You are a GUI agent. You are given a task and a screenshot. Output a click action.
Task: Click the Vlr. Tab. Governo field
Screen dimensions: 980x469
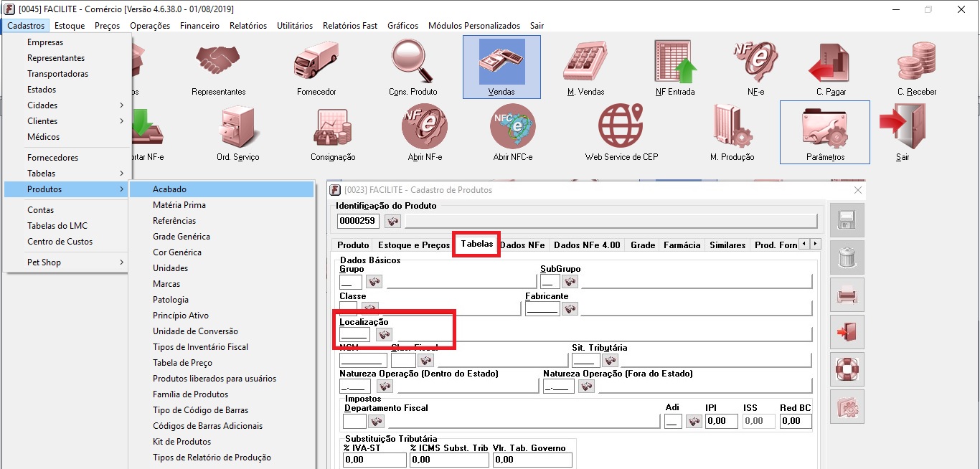click(532, 460)
